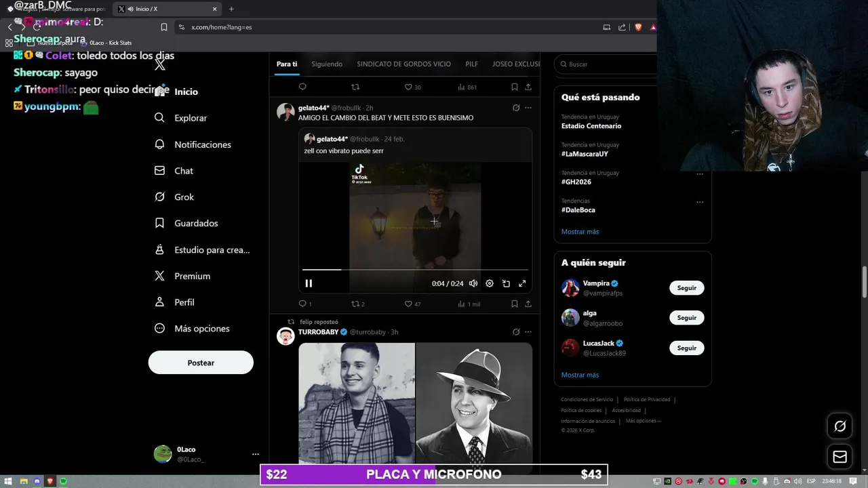
Task: Open more options for #DaleBoca trend
Action: click(700, 202)
